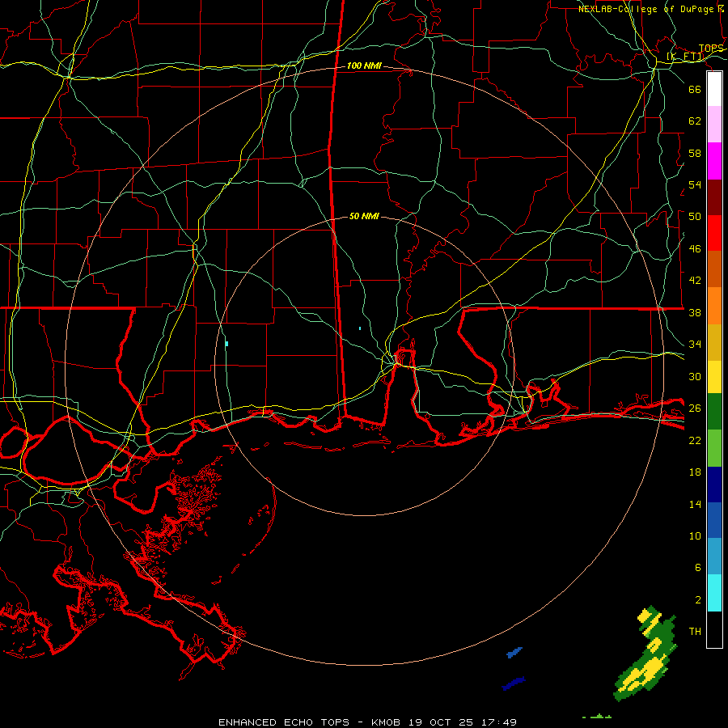Click the legend value 30
The width and height of the screenshot is (728, 728).
coord(695,376)
